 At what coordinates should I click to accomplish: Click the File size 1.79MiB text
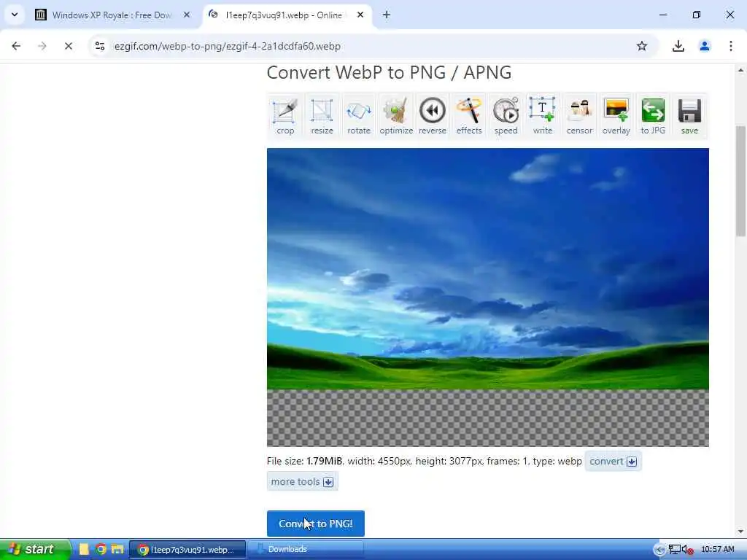(x=304, y=461)
